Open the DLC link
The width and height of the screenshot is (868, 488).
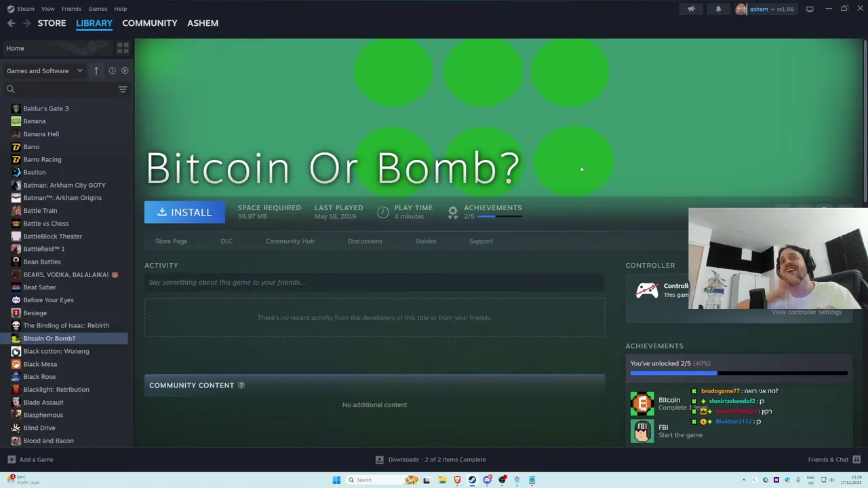click(226, 241)
